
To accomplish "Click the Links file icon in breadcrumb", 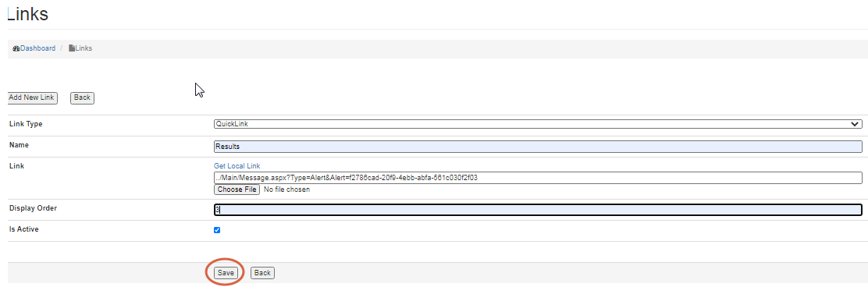I will pyautogui.click(x=72, y=48).
